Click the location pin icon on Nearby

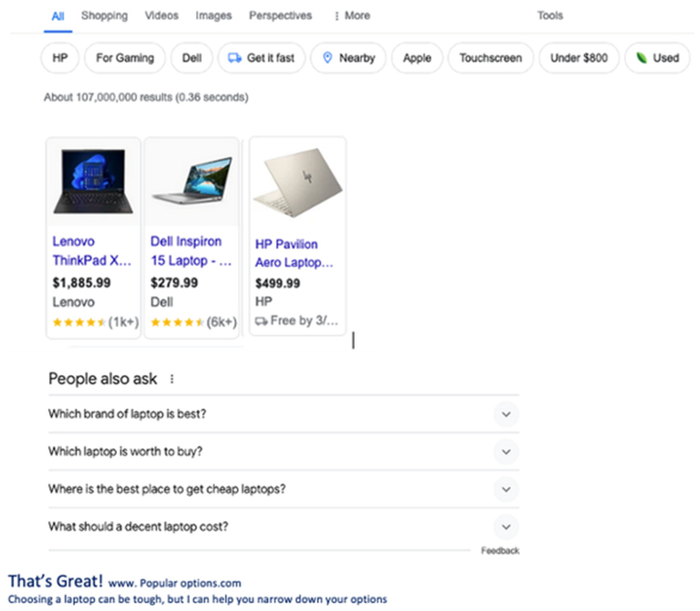327,58
